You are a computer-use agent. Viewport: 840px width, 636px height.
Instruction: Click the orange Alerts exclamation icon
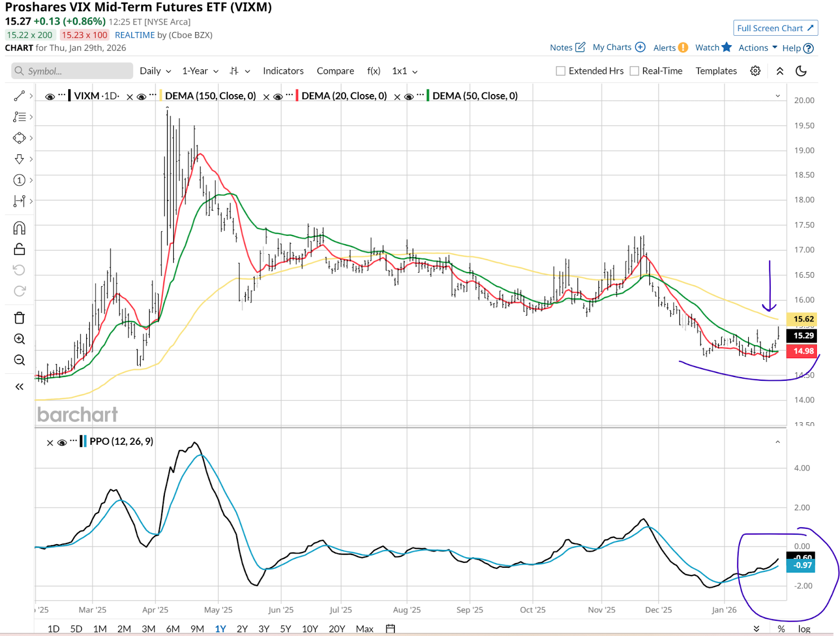click(683, 47)
